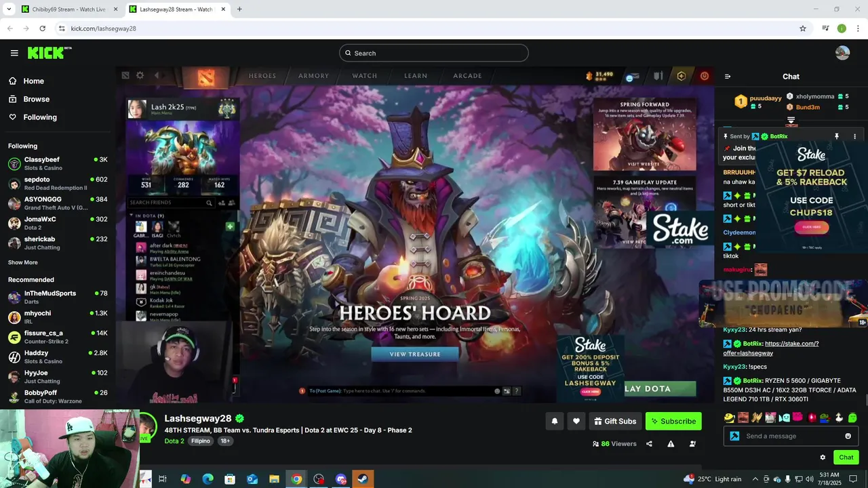Click the share stream icon

pos(649,444)
